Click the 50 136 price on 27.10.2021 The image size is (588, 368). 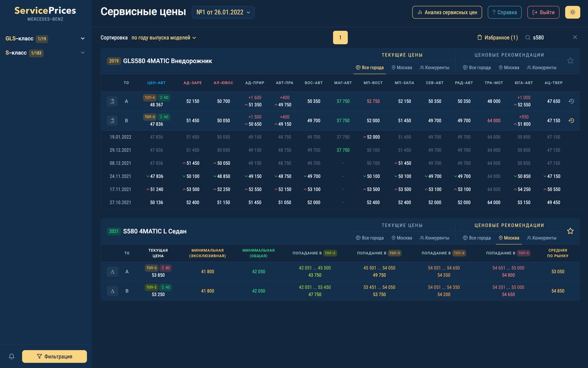click(156, 202)
